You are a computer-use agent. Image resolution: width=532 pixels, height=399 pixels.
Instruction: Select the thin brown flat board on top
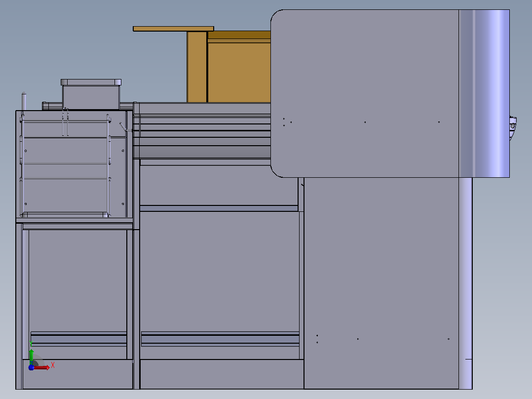pos(173,29)
